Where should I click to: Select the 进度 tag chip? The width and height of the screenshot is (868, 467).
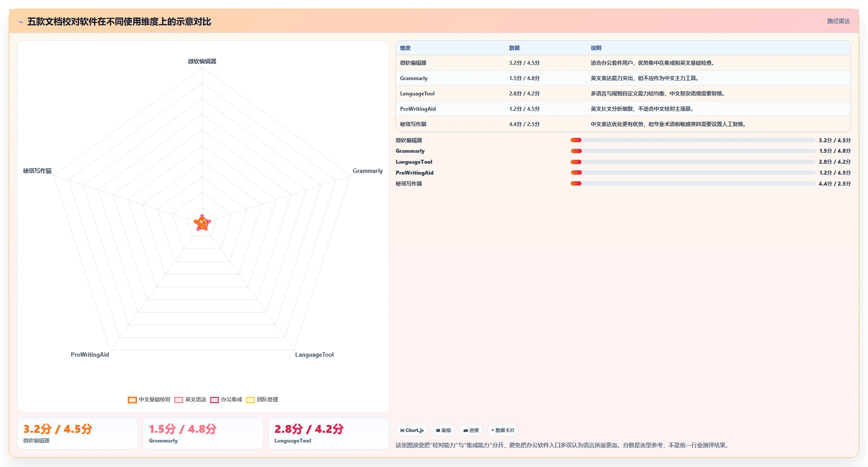(471, 430)
